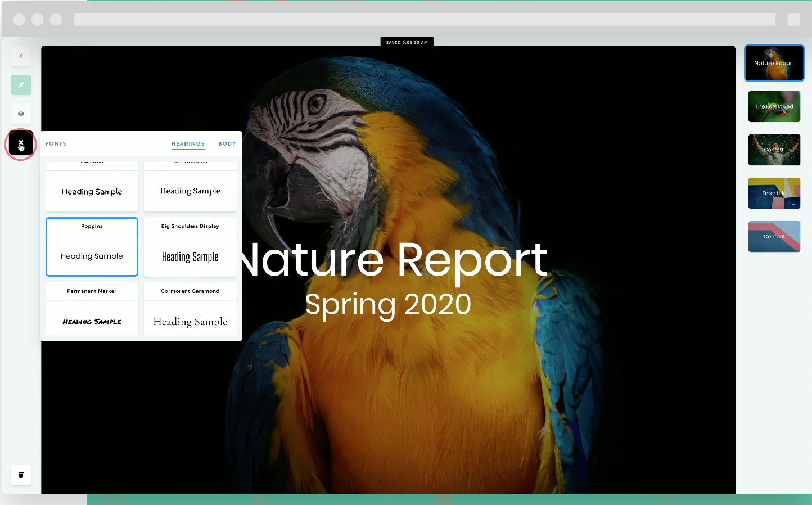
Task: Click the Spring 2020 subtitle text
Action: pos(388,305)
